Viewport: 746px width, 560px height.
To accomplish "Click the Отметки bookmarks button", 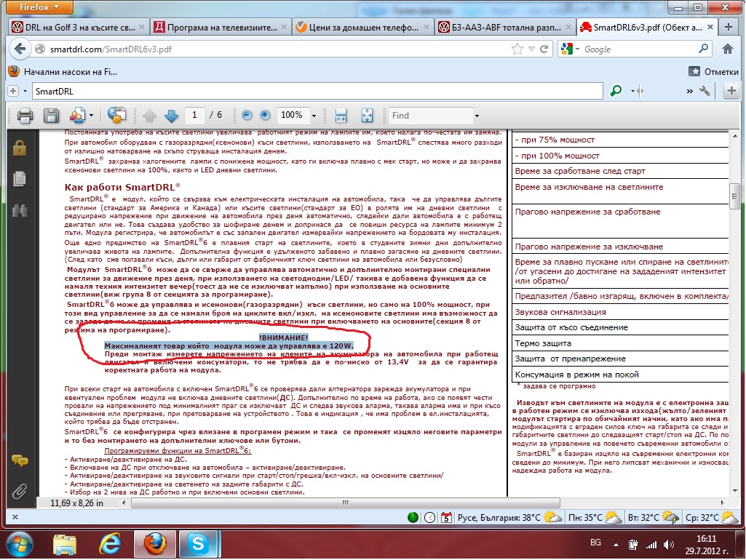I will pyautogui.click(x=713, y=71).
